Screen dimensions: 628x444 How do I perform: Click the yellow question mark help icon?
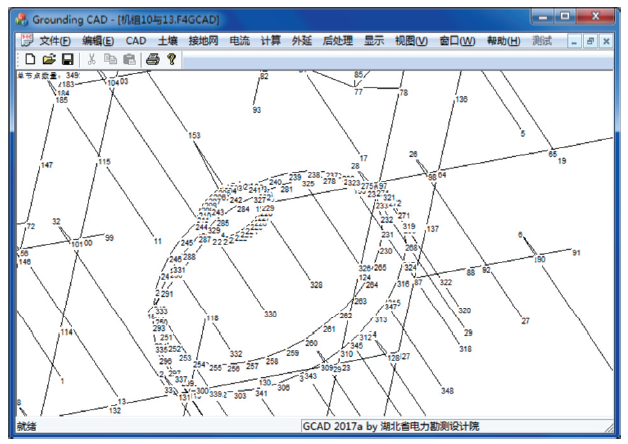[x=171, y=60]
